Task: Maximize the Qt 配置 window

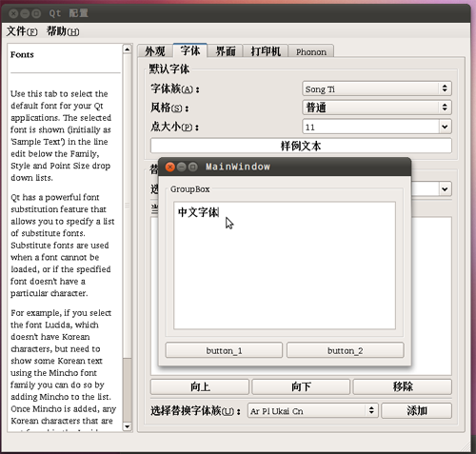Action: [36, 13]
